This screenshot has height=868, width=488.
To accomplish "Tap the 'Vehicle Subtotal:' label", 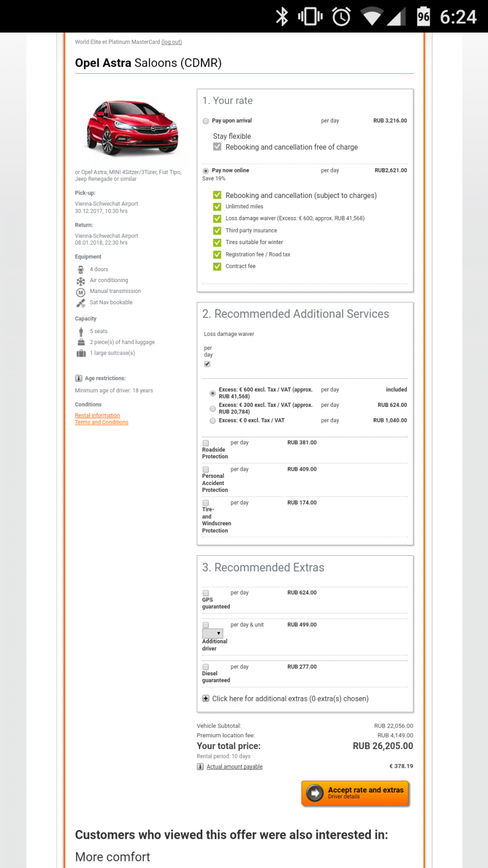I will [219, 726].
